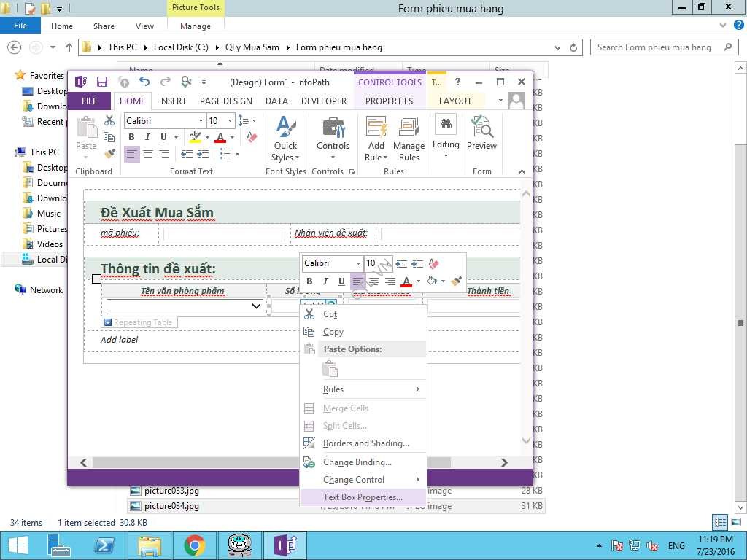The image size is (747, 560).
Task: Open Chrome from the taskbar
Action: (x=194, y=545)
